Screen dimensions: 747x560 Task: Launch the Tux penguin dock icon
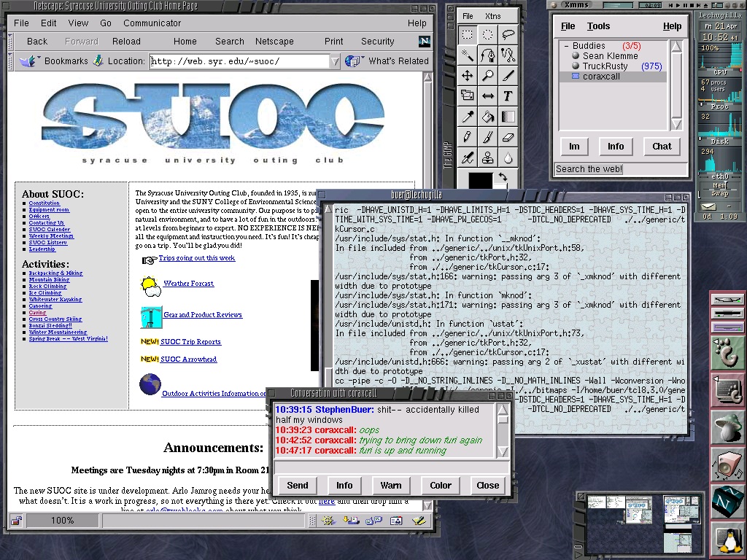click(727, 540)
